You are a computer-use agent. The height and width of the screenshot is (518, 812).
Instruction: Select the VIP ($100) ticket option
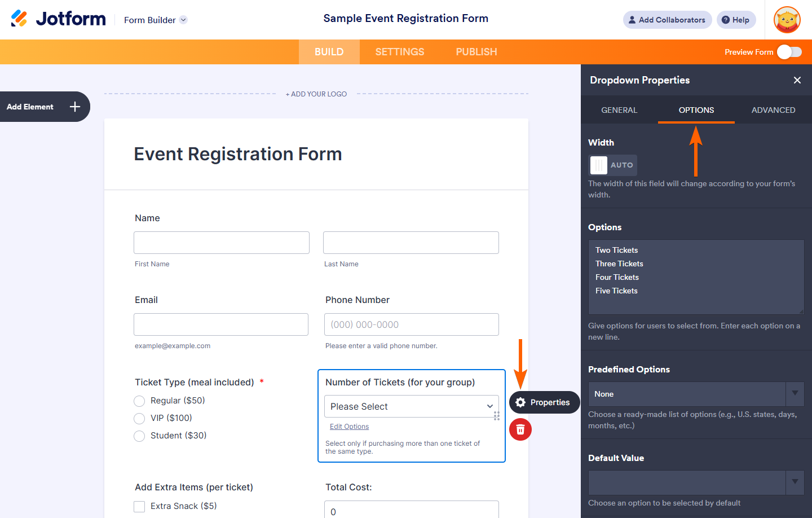click(139, 419)
